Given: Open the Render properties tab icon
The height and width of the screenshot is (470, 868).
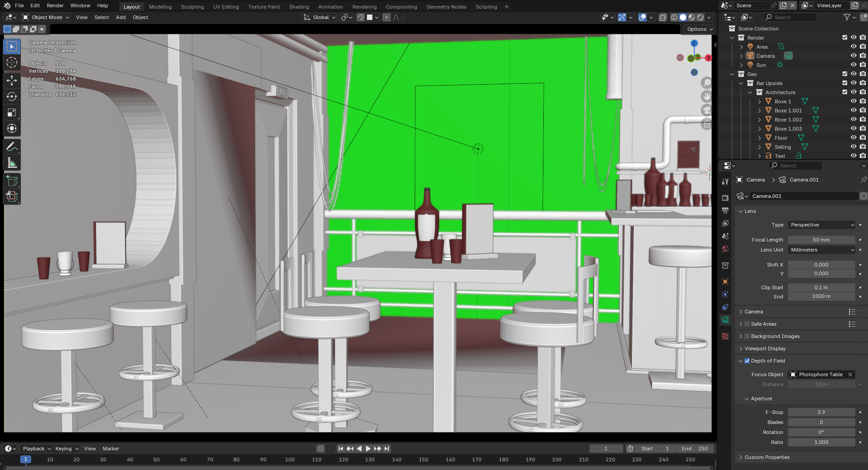Looking at the screenshot, I should 725,198.
